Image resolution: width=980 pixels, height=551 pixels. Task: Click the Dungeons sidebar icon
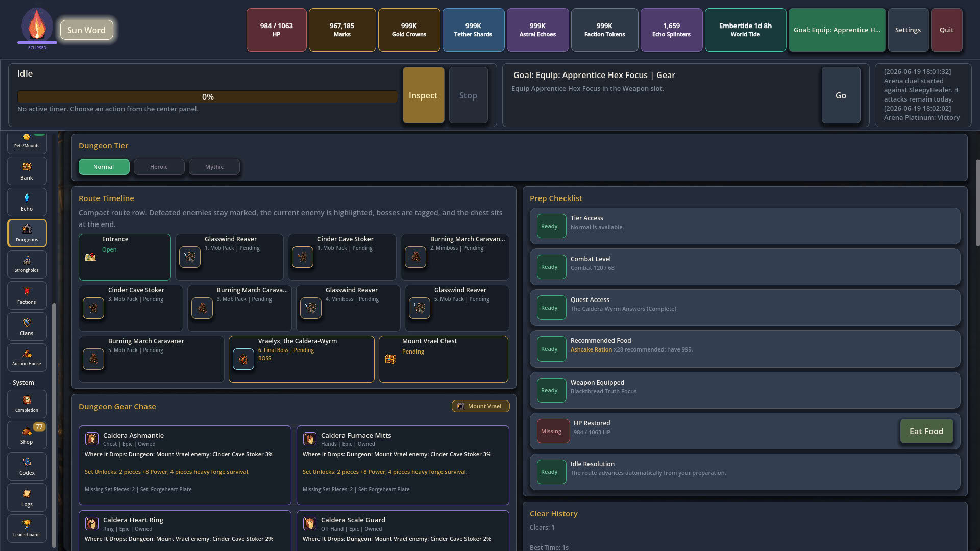pyautogui.click(x=27, y=233)
